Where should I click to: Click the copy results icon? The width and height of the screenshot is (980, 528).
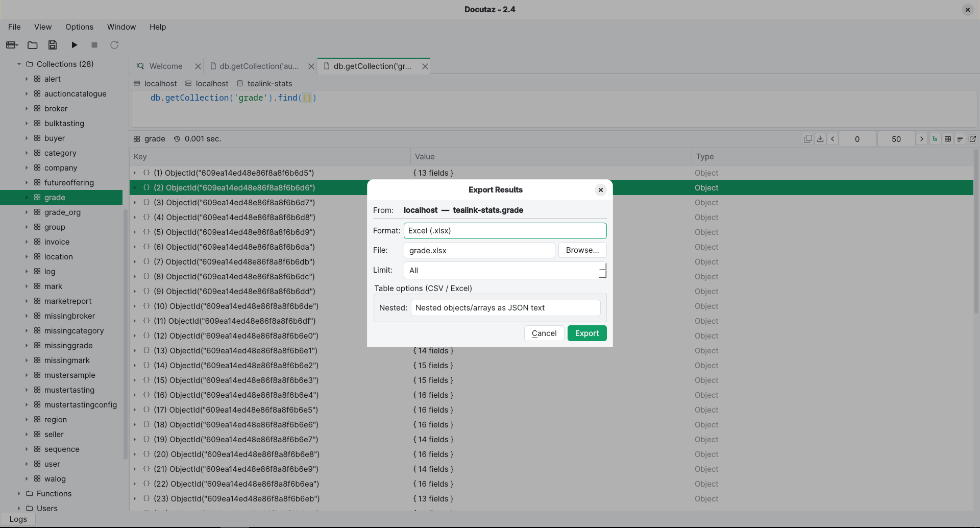pos(807,139)
